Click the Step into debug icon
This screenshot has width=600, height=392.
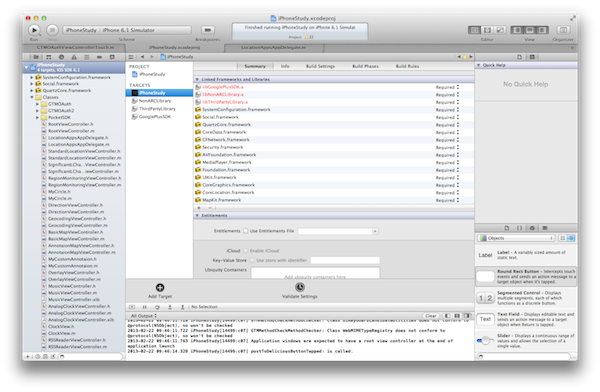click(x=170, y=307)
